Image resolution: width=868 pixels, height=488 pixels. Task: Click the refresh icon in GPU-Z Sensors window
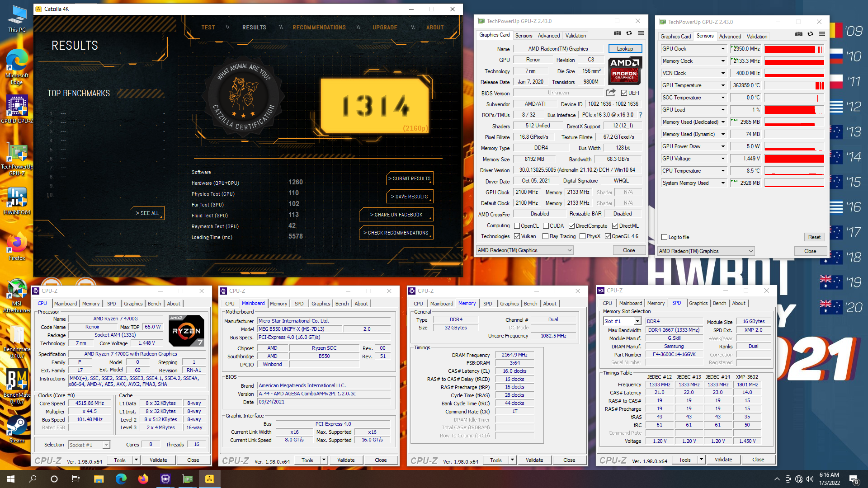point(810,34)
